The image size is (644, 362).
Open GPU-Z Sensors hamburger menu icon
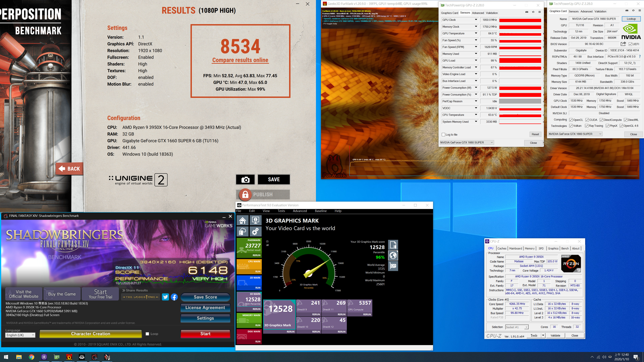(540, 12)
